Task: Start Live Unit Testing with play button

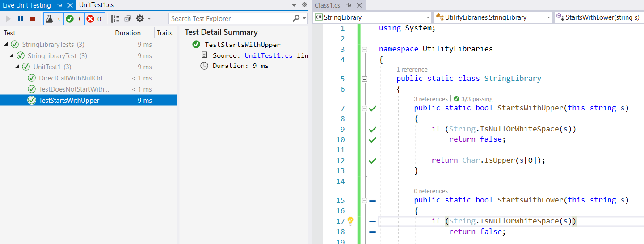Action: pos(8,19)
